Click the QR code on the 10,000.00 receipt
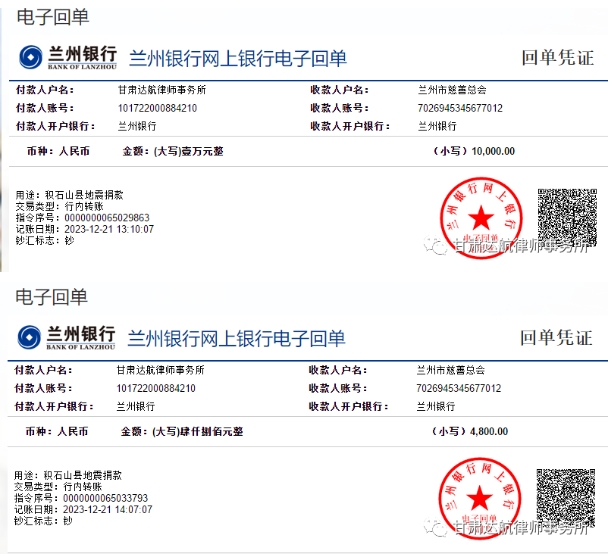 [x=567, y=217]
